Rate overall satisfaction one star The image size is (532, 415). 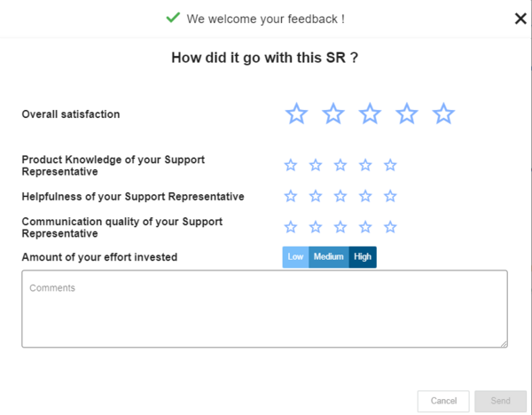[x=296, y=114]
